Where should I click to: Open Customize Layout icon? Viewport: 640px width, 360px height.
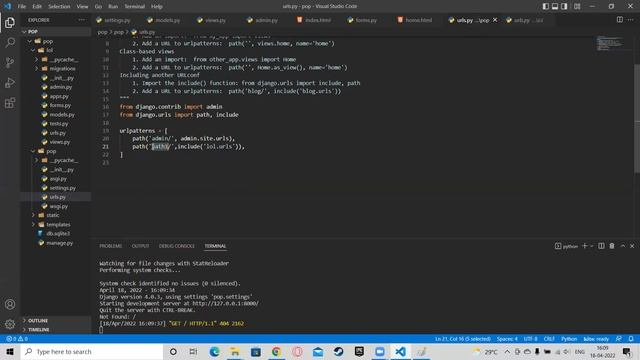[577, 6]
